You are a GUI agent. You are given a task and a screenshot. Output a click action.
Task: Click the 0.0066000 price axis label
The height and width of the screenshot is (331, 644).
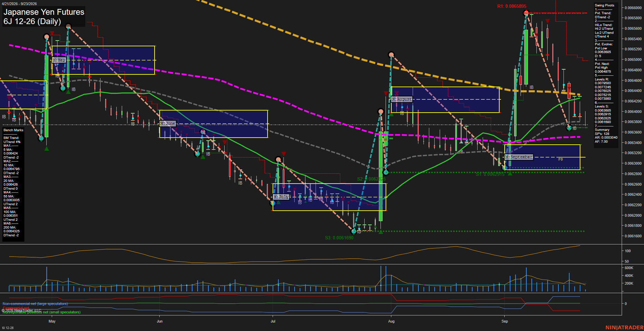click(633, 8)
